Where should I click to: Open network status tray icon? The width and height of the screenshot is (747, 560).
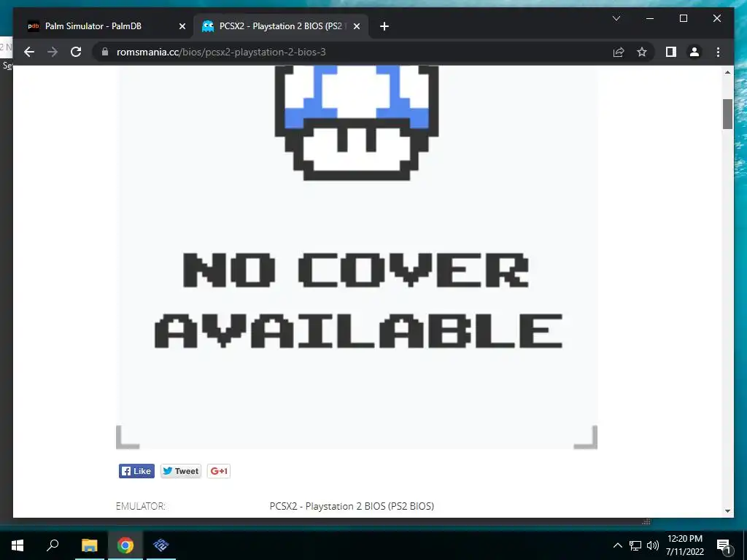(635, 545)
